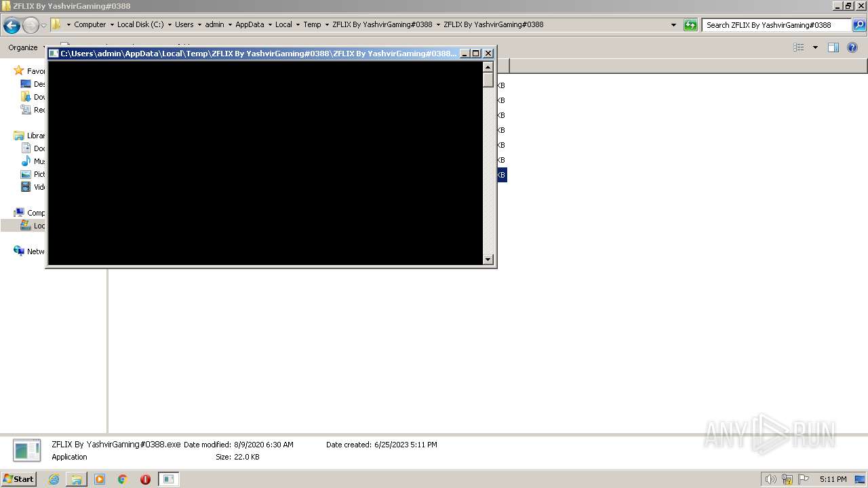The height and width of the screenshot is (488, 868).
Task: Go back in Explorer navigation
Action: [x=12, y=26]
